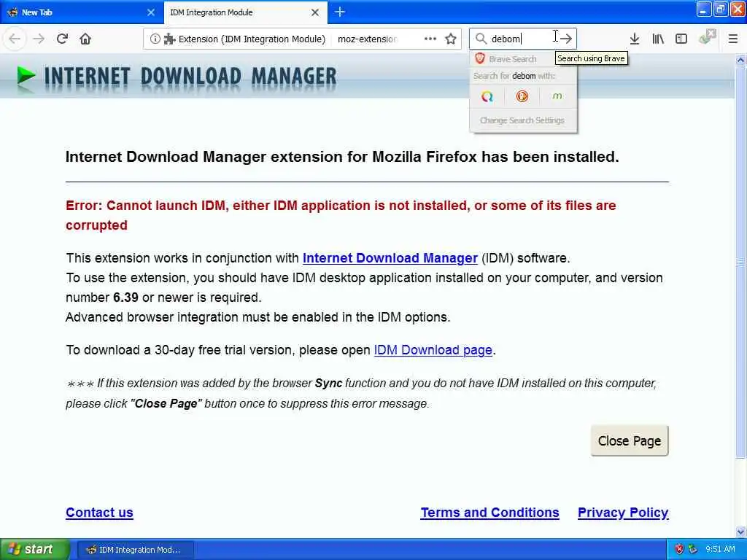Image resolution: width=747 pixels, height=560 pixels.
Task: Open page actions three-dot menu
Action: tap(430, 39)
